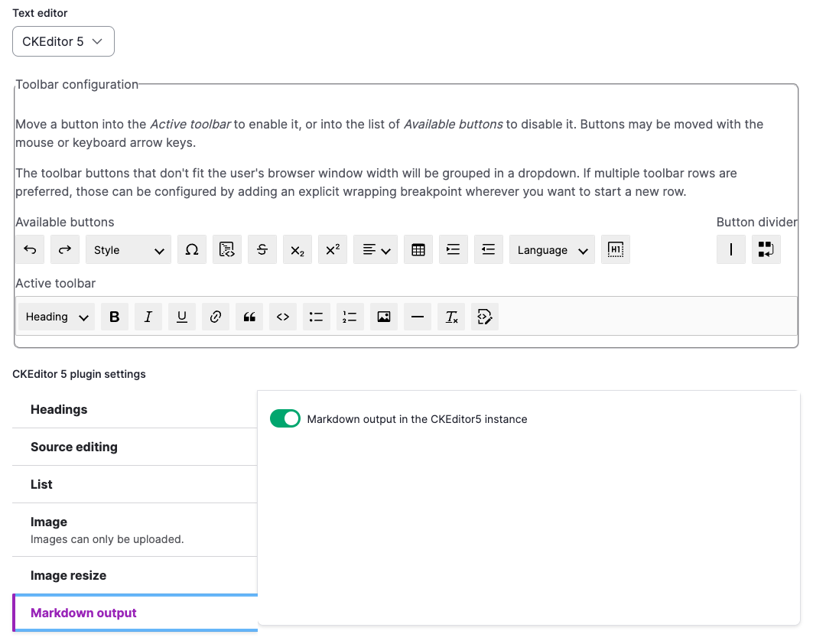
Task: Select the inline Code button
Action: [x=282, y=317]
